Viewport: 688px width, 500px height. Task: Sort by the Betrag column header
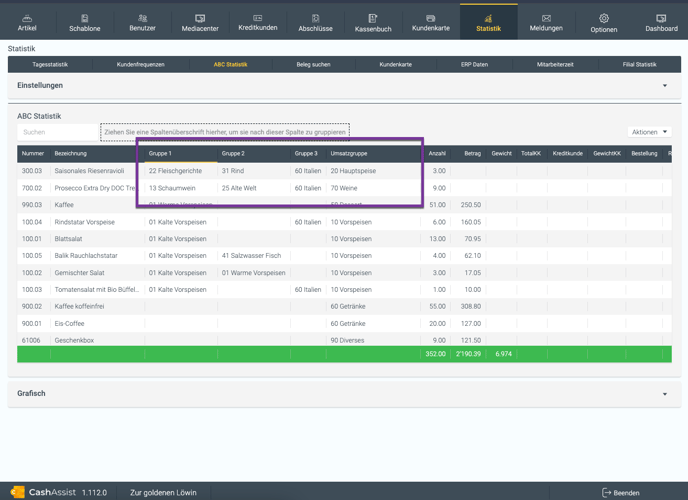pyautogui.click(x=473, y=154)
